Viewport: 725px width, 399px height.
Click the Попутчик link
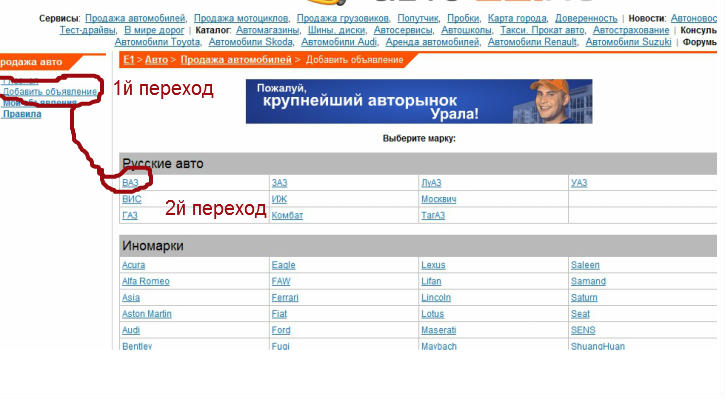click(418, 18)
